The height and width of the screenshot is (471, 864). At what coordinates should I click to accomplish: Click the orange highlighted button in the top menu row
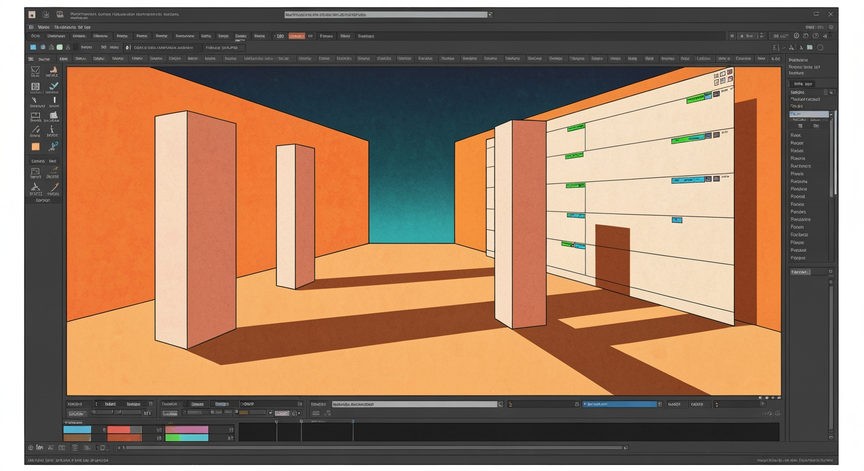point(296,36)
